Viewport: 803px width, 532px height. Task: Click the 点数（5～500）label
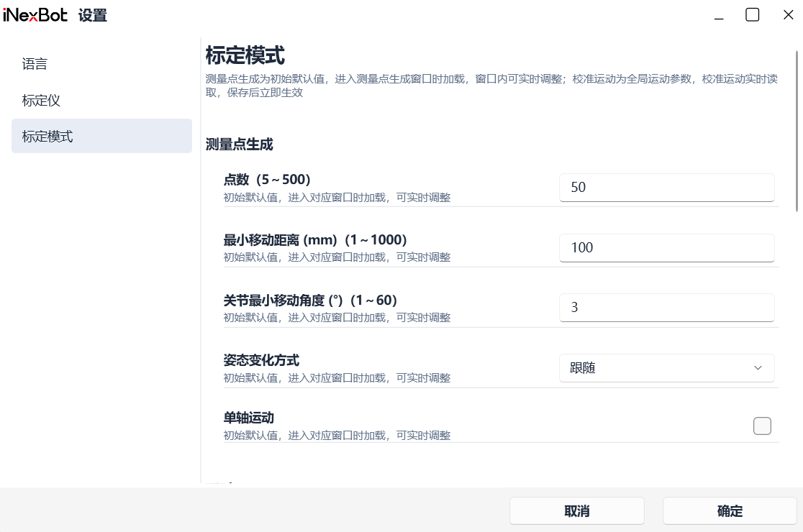click(267, 180)
